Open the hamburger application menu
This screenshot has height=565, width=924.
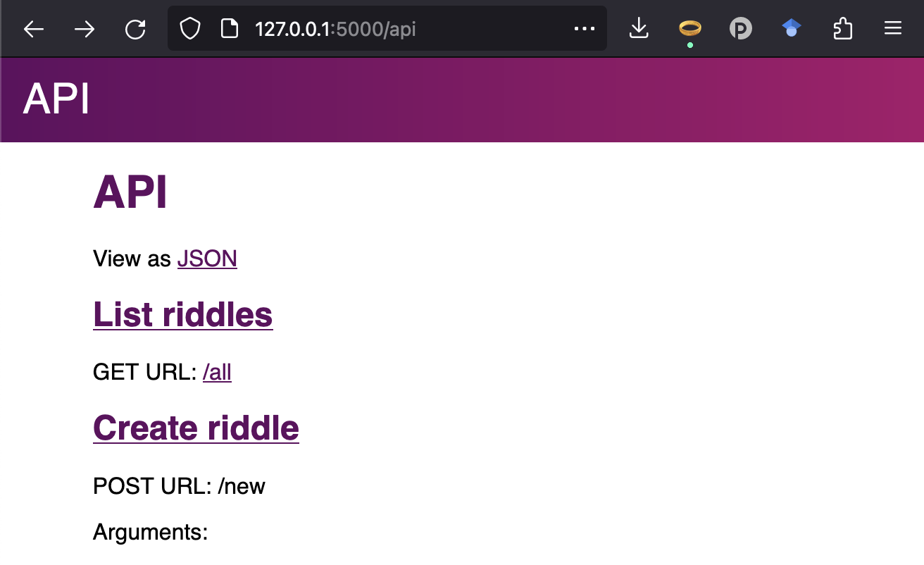coord(892,29)
